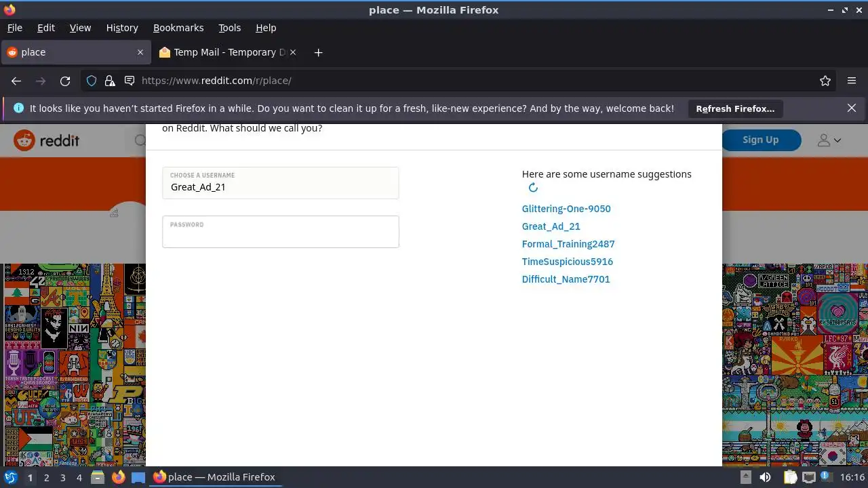This screenshot has height=488, width=868.
Task: Open the Help menu
Action: (266, 28)
